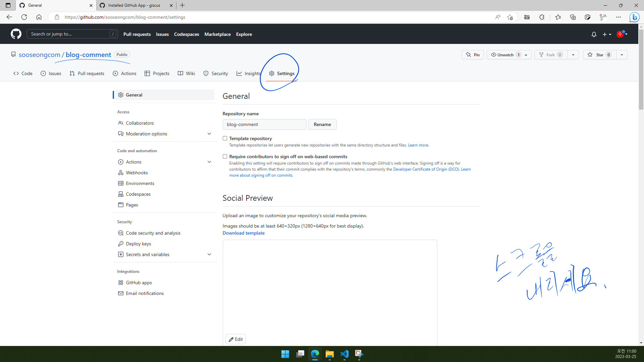This screenshot has width=644, height=362.
Task: Open the Fork dropdown arrow
Action: tap(573, 55)
